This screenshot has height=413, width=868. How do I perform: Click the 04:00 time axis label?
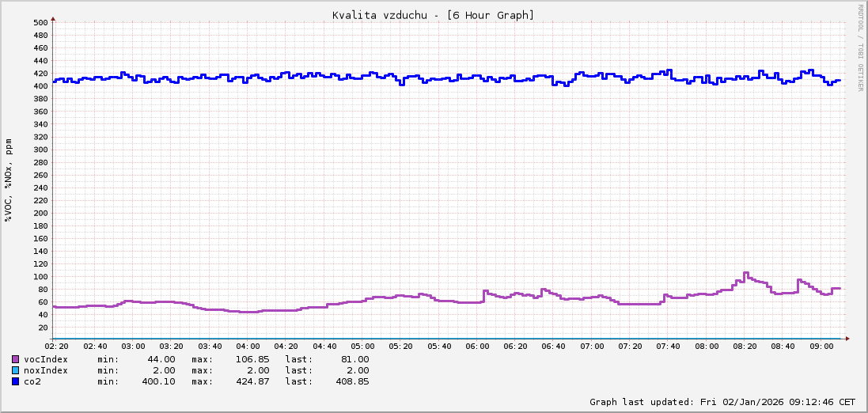[248, 347]
